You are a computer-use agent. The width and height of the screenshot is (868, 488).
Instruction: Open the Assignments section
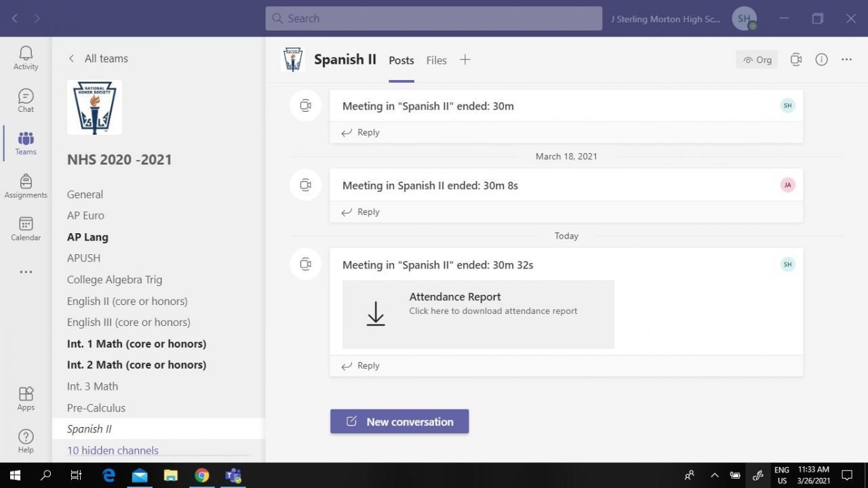click(26, 186)
